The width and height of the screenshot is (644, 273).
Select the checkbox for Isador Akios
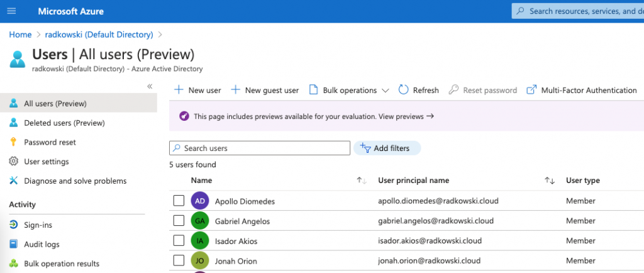pos(179,240)
